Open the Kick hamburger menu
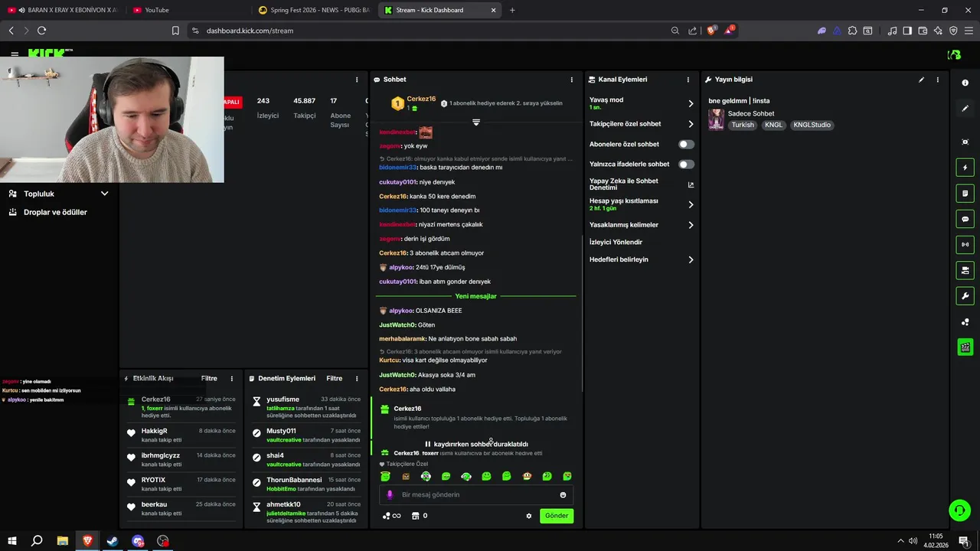The height and width of the screenshot is (551, 980). (x=15, y=54)
